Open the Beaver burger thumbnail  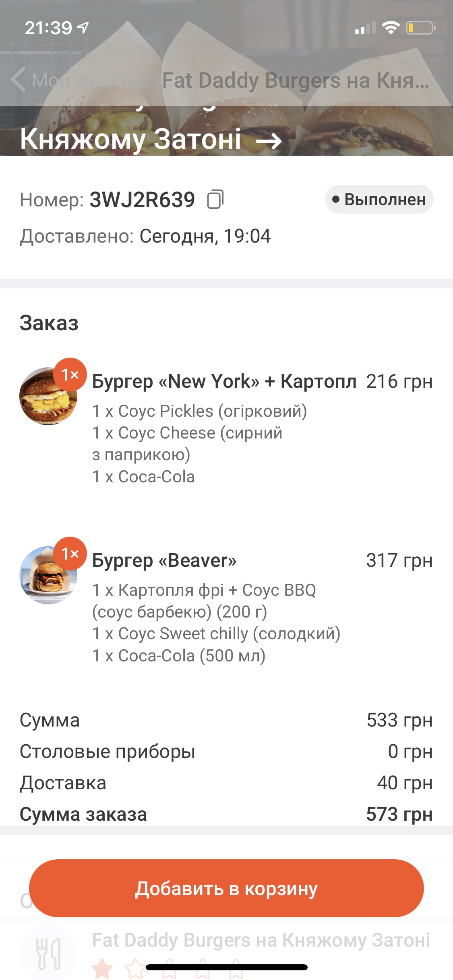tap(48, 575)
